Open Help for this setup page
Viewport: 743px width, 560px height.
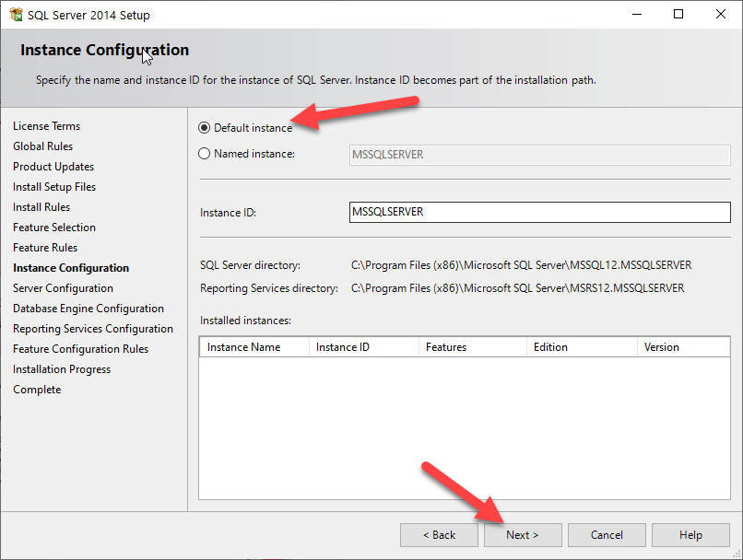tap(690, 535)
